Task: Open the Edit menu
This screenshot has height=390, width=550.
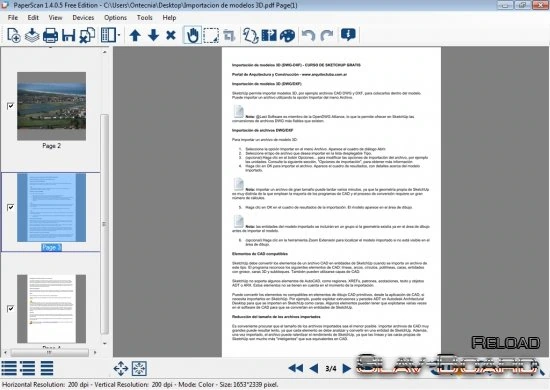Action: (33, 18)
